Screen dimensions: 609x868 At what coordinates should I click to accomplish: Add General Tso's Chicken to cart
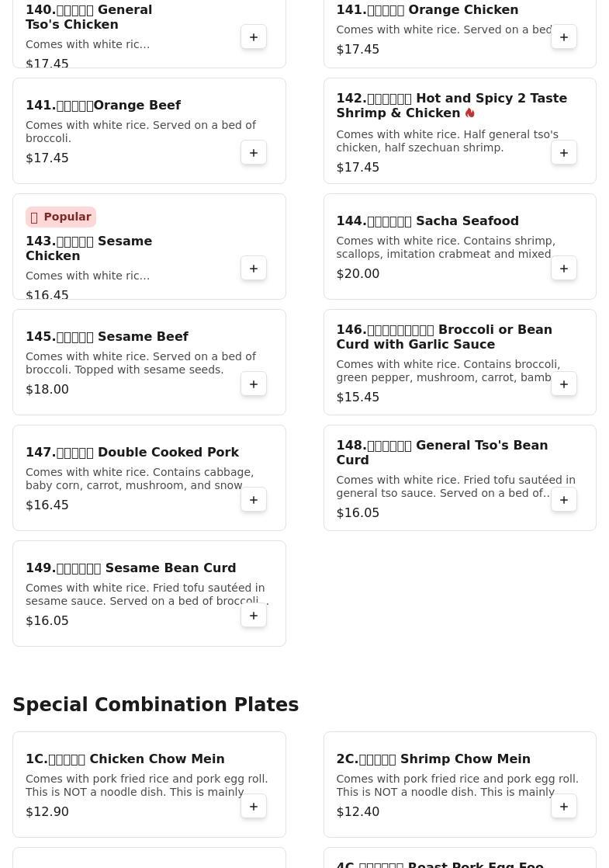click(x=254, y=37)
